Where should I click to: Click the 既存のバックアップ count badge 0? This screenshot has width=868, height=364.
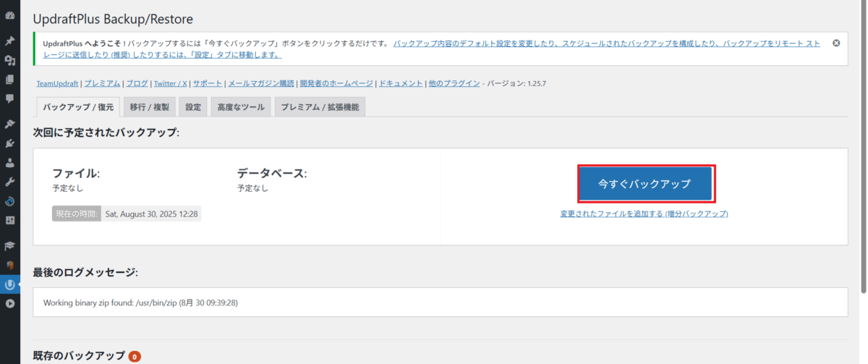[x=135, y=356]
